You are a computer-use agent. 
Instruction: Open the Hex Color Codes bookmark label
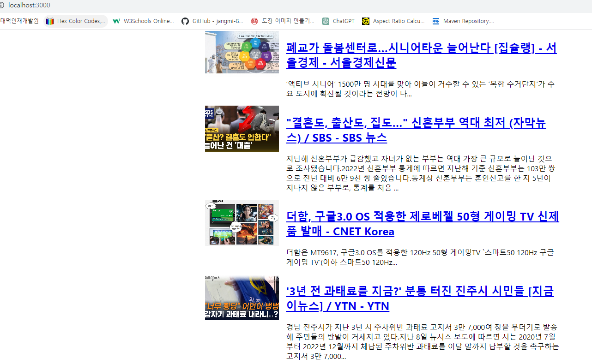click(x=81, y=21)
